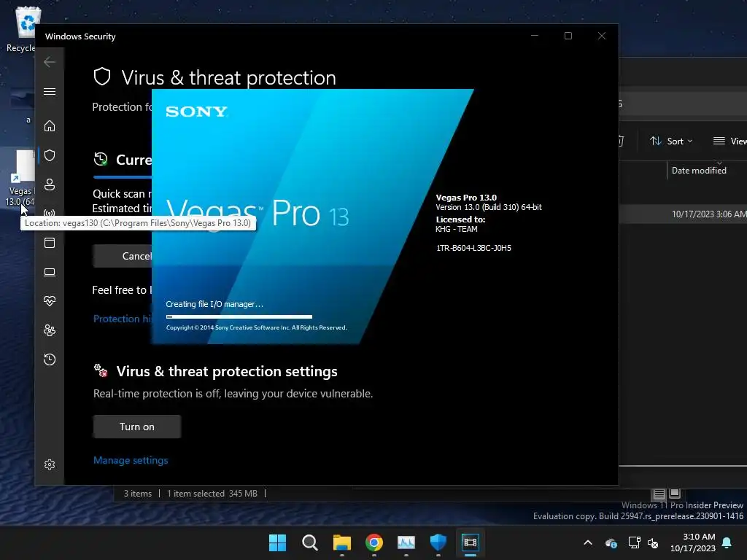Open the Manage settings link

(x=131, y=461)
